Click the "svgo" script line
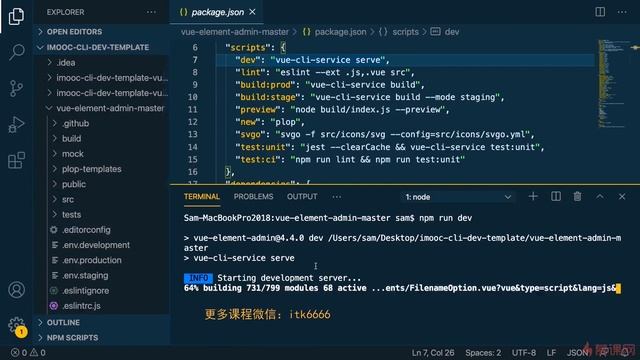 point(384,135)
